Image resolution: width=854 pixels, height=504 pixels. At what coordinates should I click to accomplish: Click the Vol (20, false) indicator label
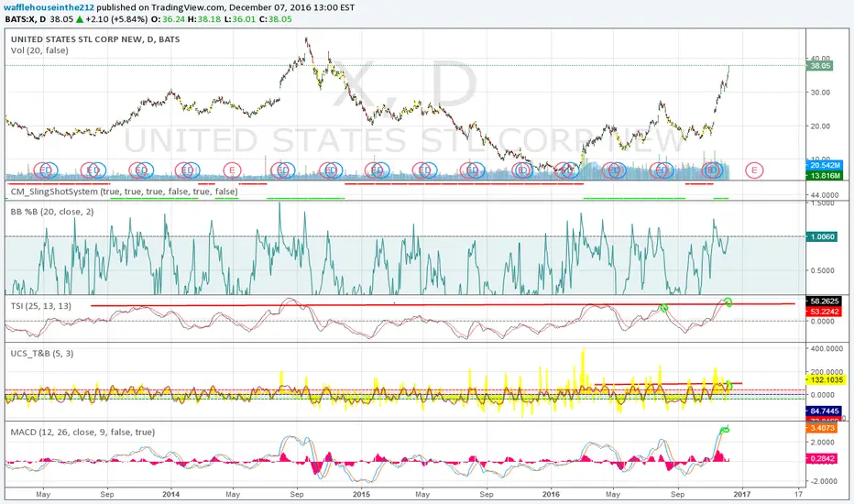[x=39, y=50]
